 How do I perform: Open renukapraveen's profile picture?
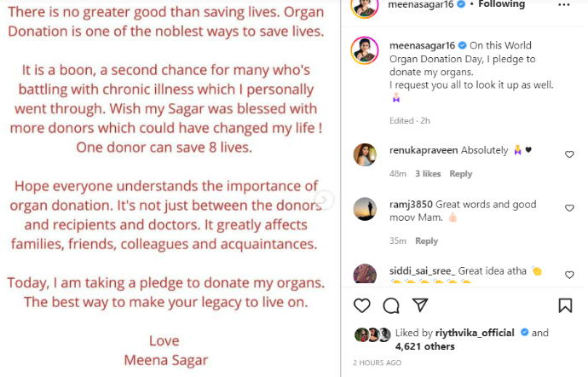tap(365, 155)
